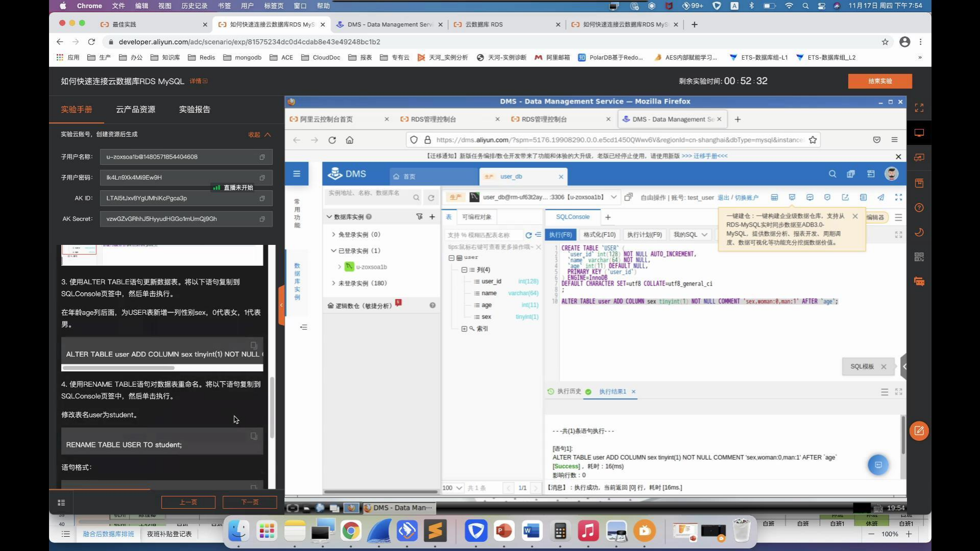The height and width of the screenshot is (551, 980).
Task: Collapse the 已登录实例 (1) group
Action: (x=333, y=251)
